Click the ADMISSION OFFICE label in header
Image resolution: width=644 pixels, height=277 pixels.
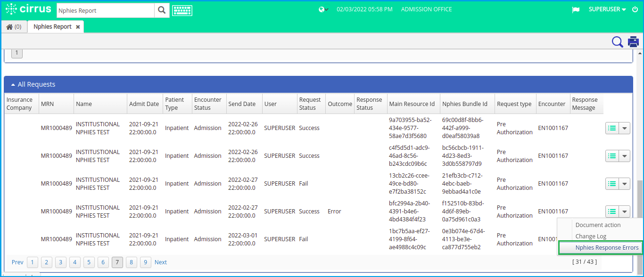click(426, 9)
